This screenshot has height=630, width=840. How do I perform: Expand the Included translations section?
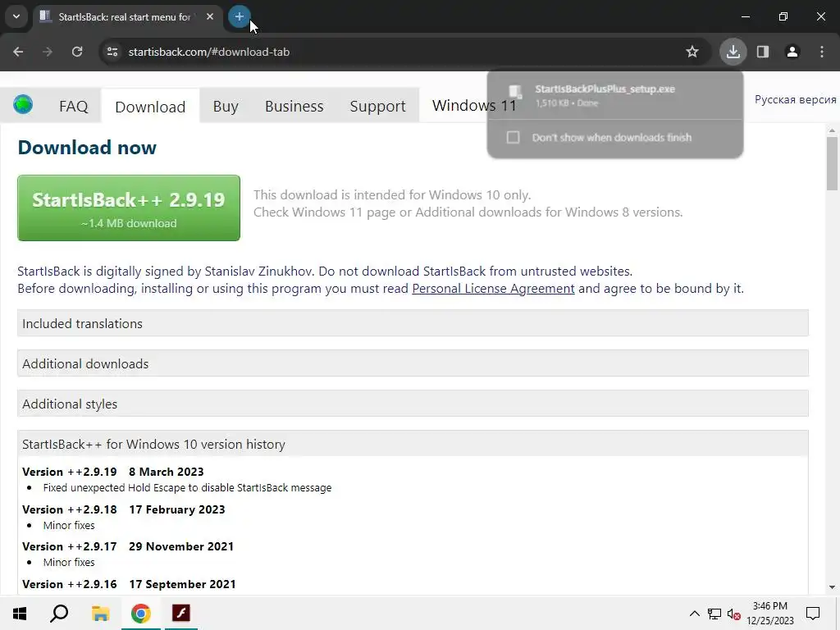click(x=413, y=323)
